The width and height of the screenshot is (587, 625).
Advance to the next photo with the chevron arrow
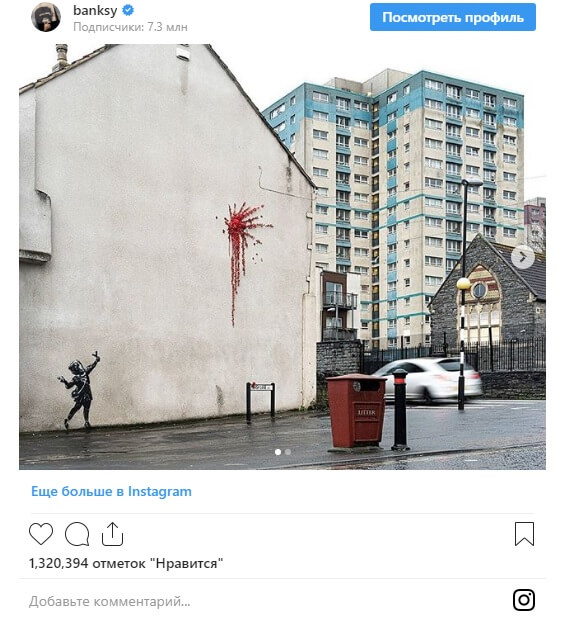point(522,257)
